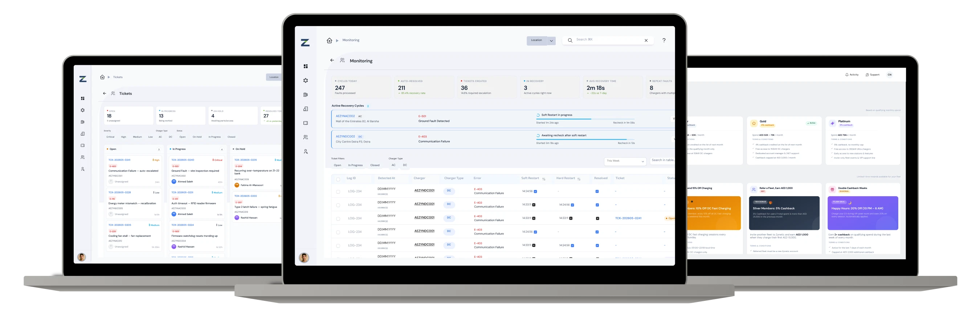This screenshot has height=319, width=980.
Task: Click the Gold tier star icon
Action: pyautogui.click(x=754, y=123)
